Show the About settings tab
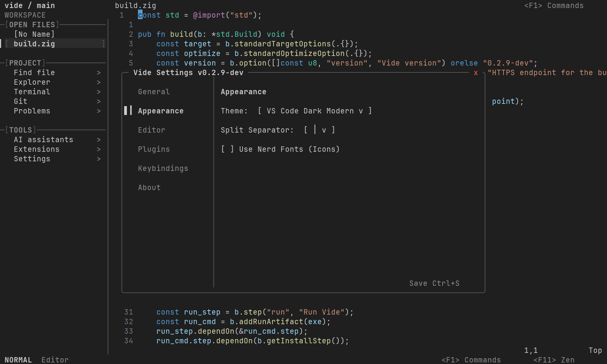This screenshot has width=607, height=364. click(149, 188)
